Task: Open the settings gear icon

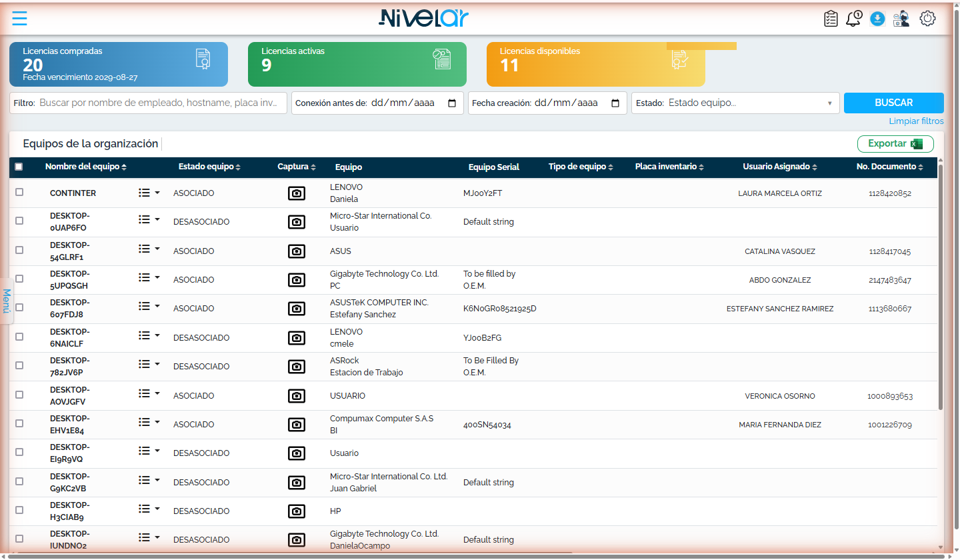Action: 927,19
